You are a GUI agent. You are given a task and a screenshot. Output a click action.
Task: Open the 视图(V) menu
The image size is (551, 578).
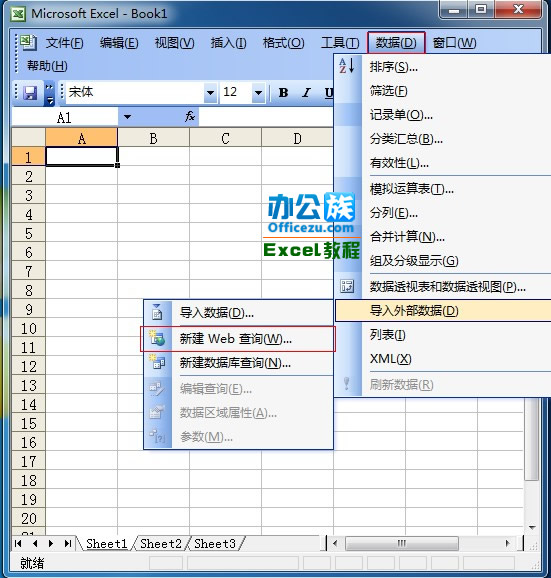[174, 43]
